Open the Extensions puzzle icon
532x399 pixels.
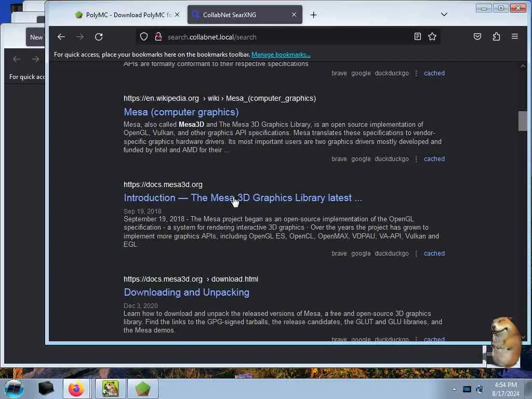(496, 37)
